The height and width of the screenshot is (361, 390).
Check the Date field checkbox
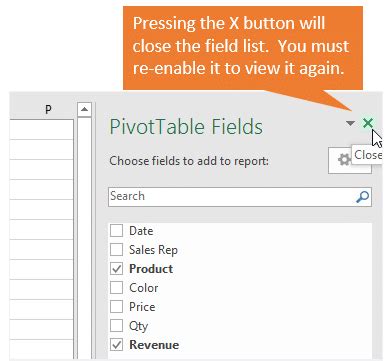click(x=116, y=230)
